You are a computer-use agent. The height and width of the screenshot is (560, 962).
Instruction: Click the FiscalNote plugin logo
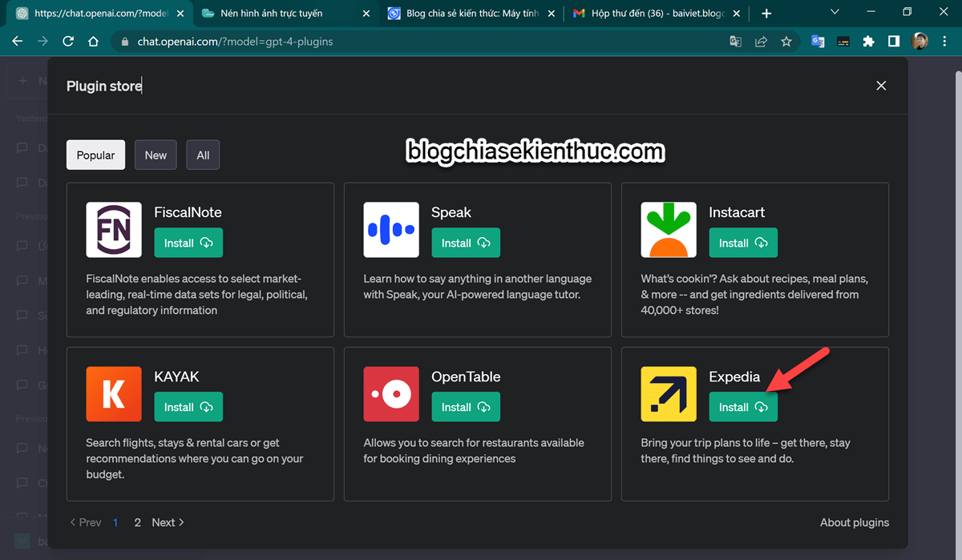pos(114,229)
